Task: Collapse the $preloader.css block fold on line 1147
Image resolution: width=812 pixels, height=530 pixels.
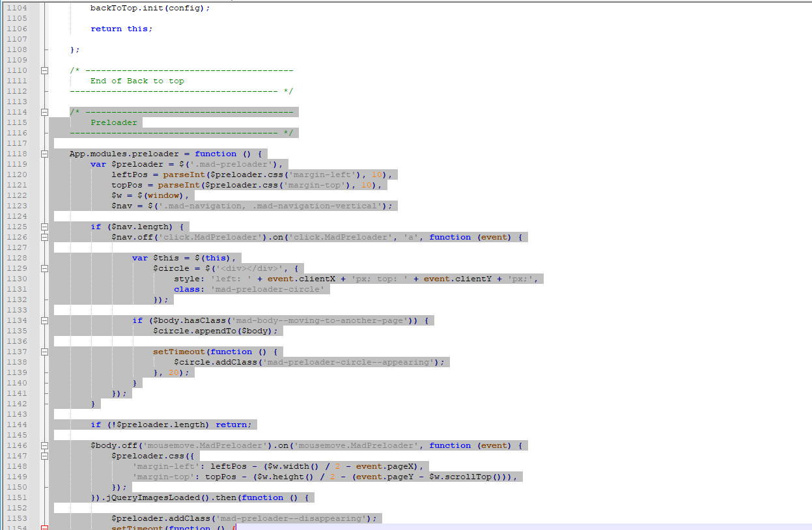Action: [44, 456]
